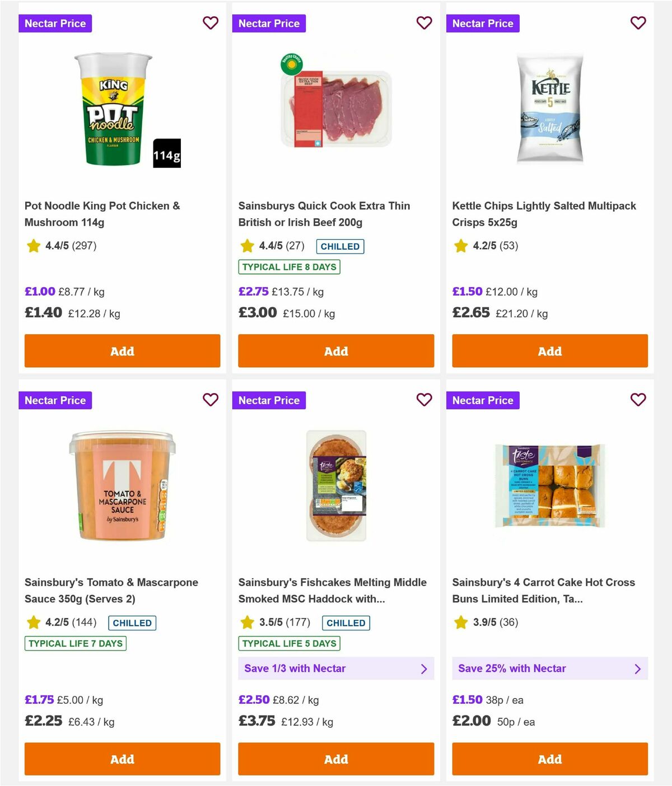Open the Quick Cook Extra Thin Beef link
The height and width of the screenshot is (786, 672).
324,214
